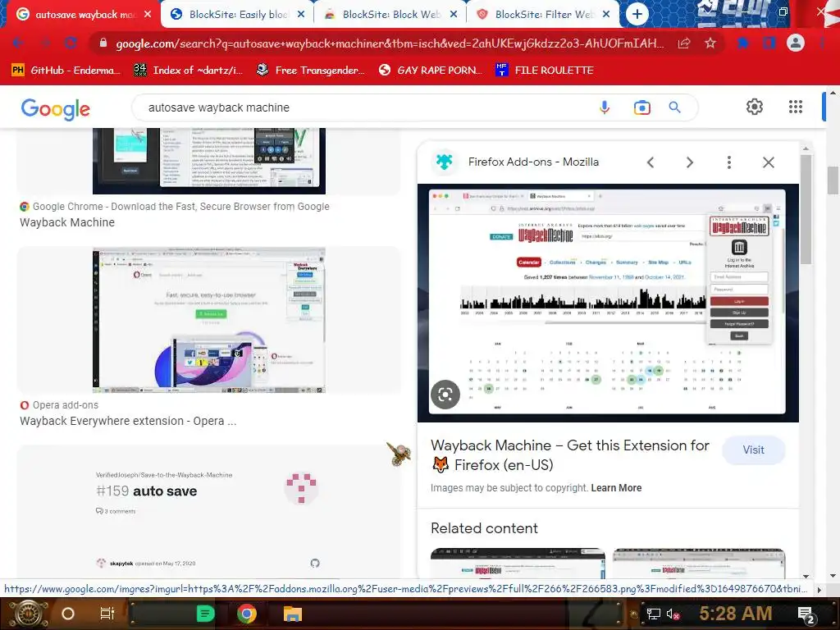The width and height of the screenshot is (840, 630).
Task: Bookmark this page with star icon
Action: [710, 43]
